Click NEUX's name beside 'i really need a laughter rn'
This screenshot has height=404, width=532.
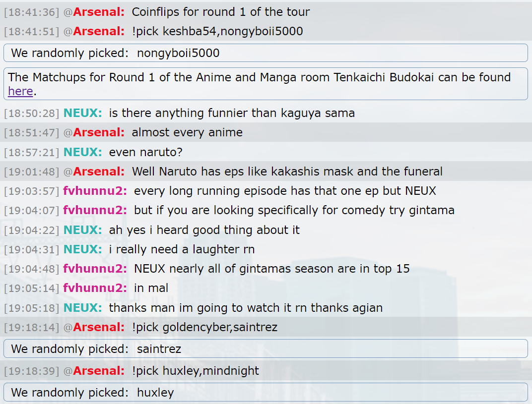pos(82,249)
